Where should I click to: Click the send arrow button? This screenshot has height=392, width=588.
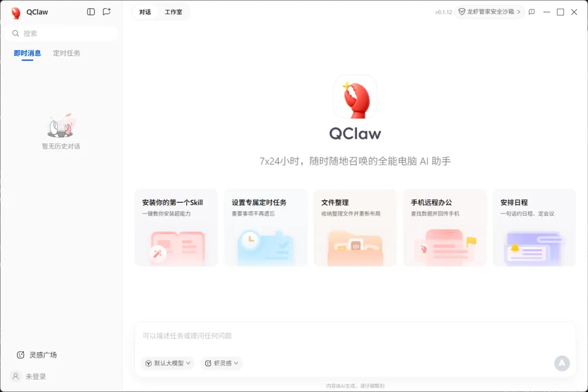(562, 363)
